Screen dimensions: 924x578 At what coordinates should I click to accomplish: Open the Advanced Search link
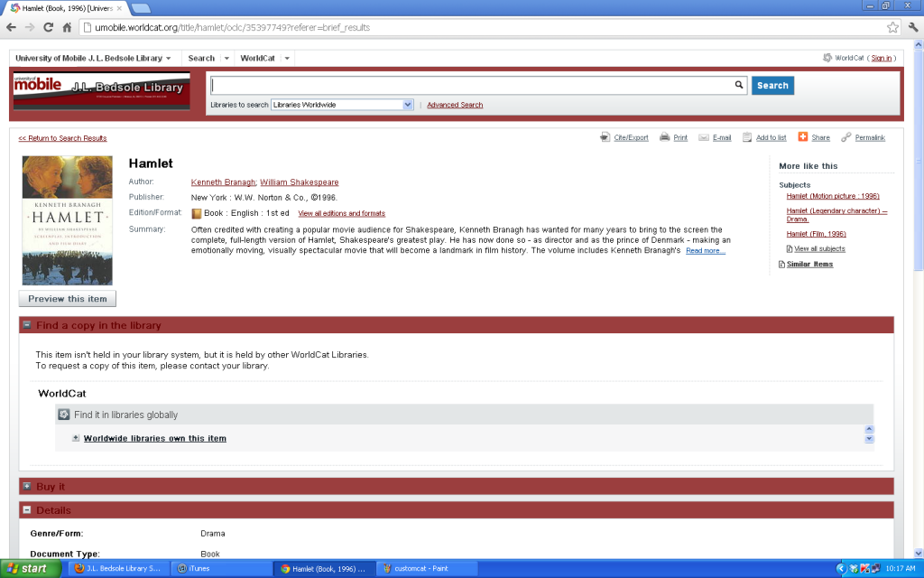[455, 105]
